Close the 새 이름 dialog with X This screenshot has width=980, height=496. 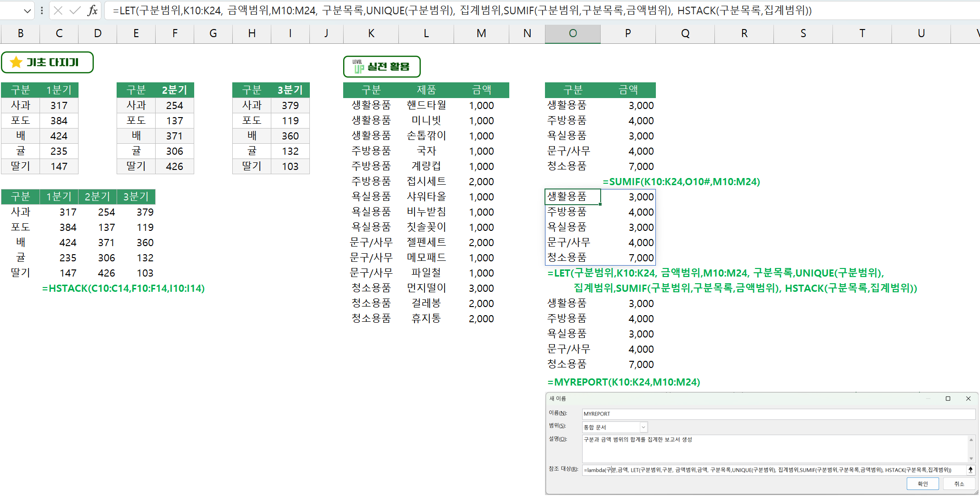click(x=968, y=398)
